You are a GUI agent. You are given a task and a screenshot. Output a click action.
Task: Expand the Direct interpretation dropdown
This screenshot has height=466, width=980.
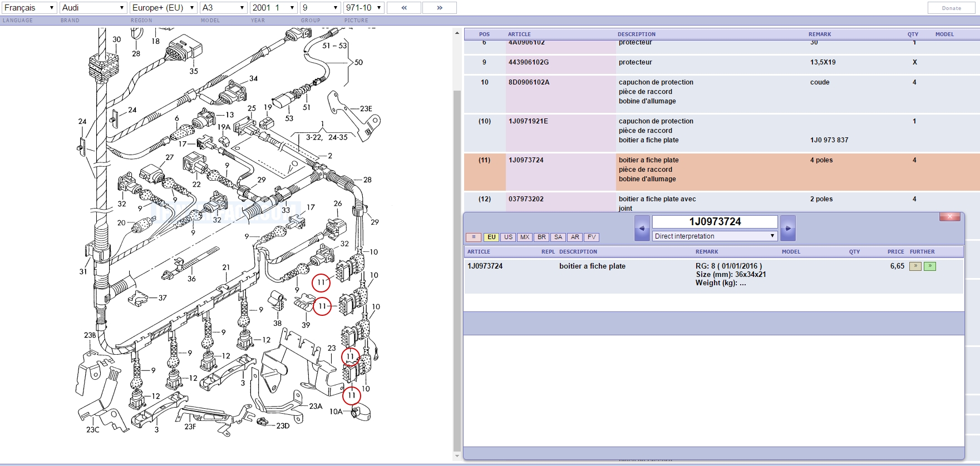(715, 236)
